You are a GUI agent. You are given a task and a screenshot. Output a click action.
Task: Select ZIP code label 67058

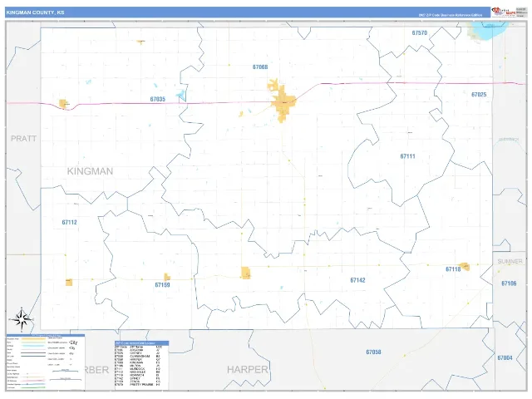[x=373, y=352]
